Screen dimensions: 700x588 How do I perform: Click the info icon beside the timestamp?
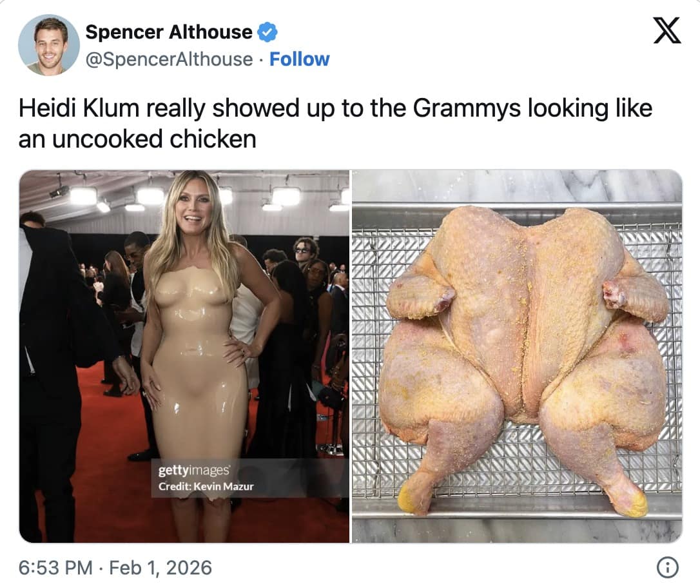tap(668, 567)
